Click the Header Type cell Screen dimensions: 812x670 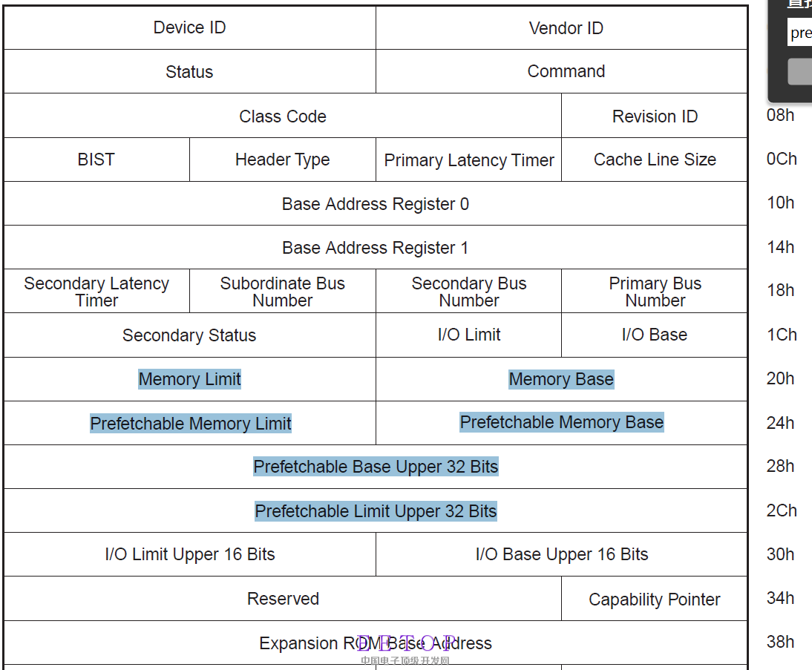(x=282, y=160)
